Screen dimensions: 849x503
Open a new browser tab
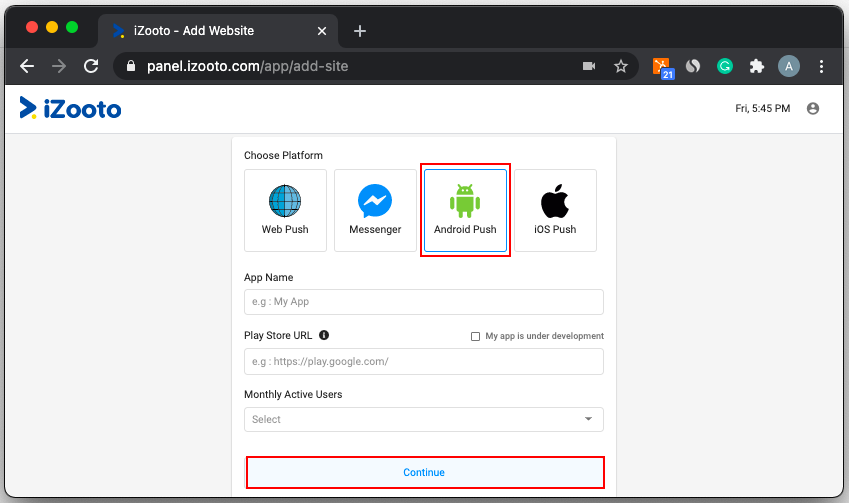coord(360,31)
